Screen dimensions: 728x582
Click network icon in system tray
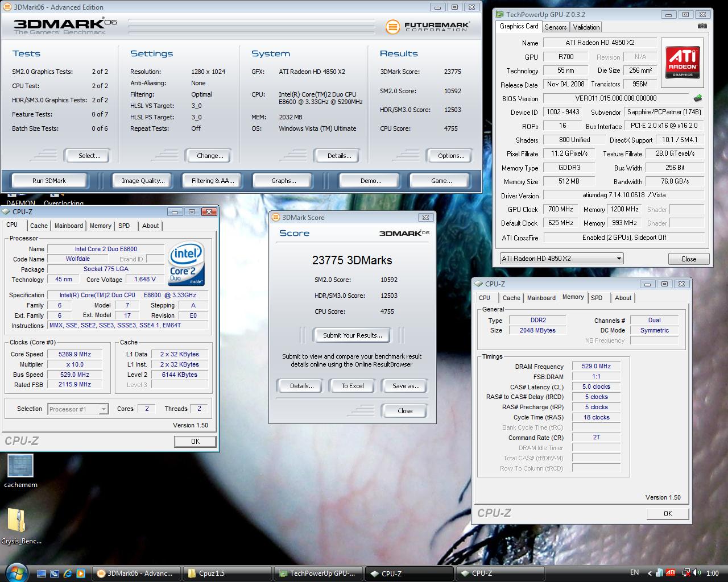coord(685,573)
